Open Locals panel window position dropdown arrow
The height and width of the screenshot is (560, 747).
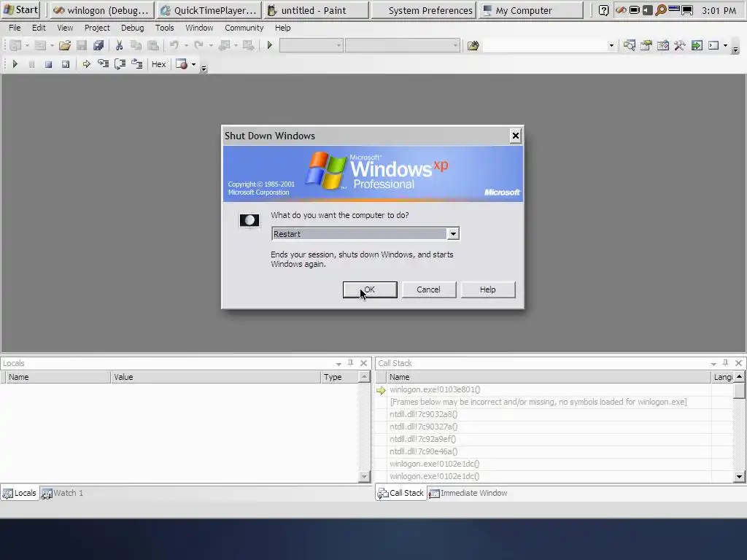(x=338, y=363)
